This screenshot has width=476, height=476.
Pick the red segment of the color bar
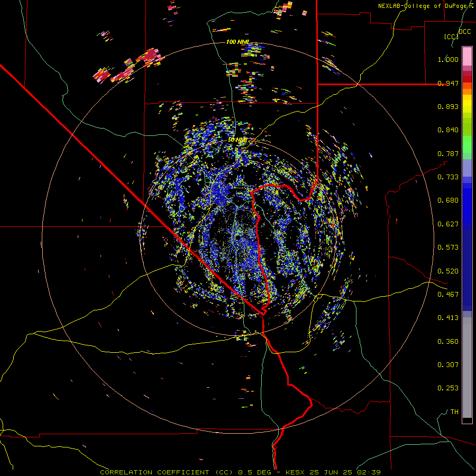467,79
